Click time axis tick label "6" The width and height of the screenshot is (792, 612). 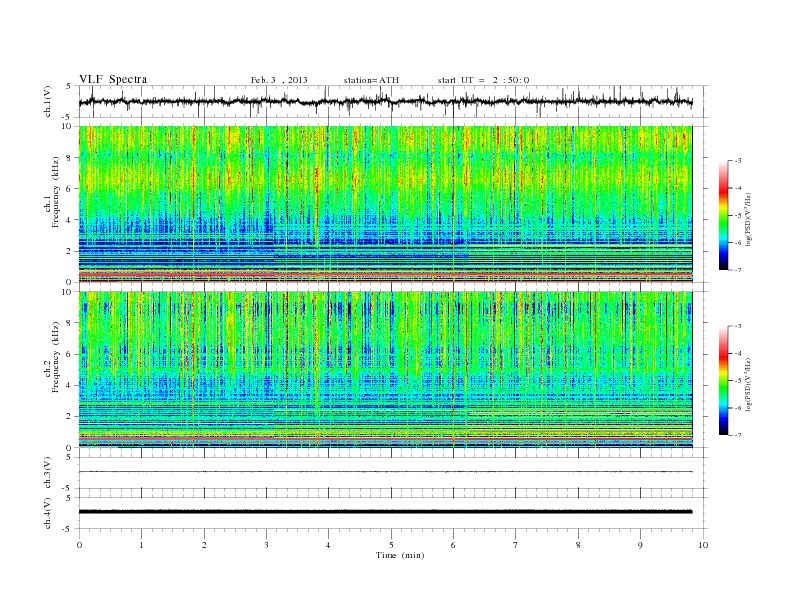pos(453,545)
